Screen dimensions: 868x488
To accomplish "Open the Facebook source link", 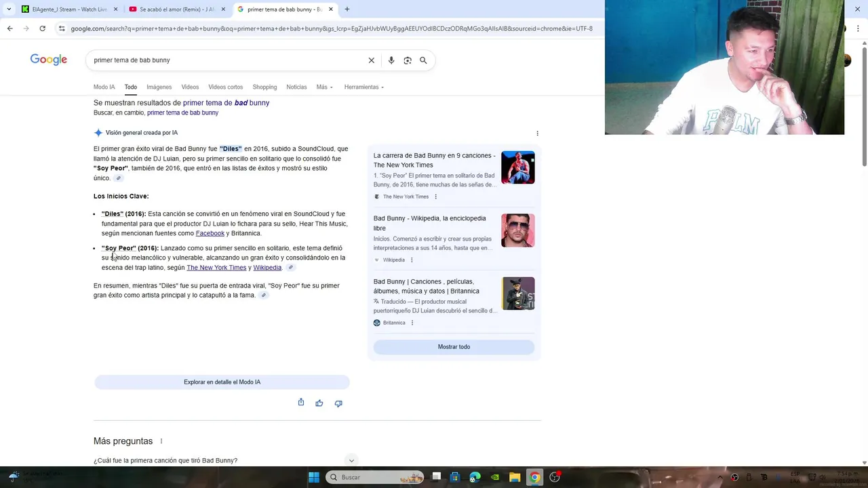I will tap(210, 233).
